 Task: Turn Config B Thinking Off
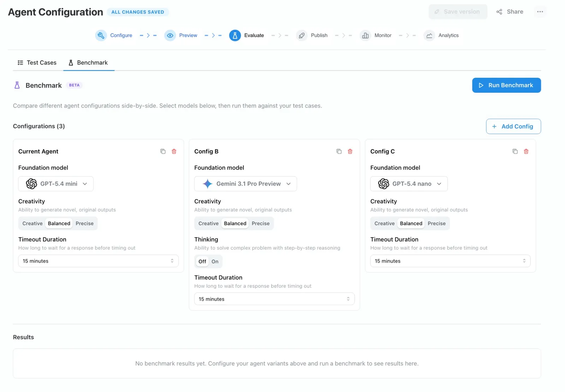coord(202,262)
